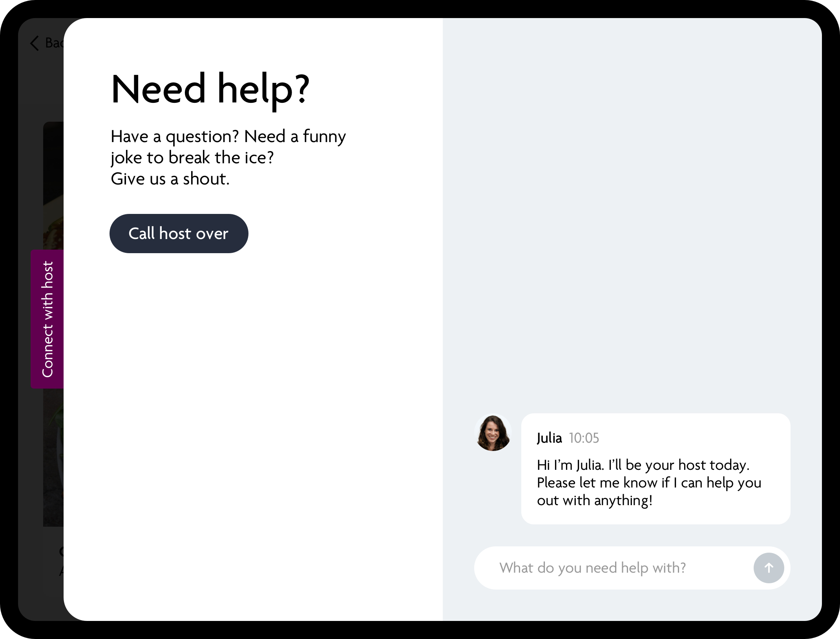Image resolution: width=840 pixels, height=639 pixels.
Task: Click the back chevron arrow icon
Action: (35, 43)
